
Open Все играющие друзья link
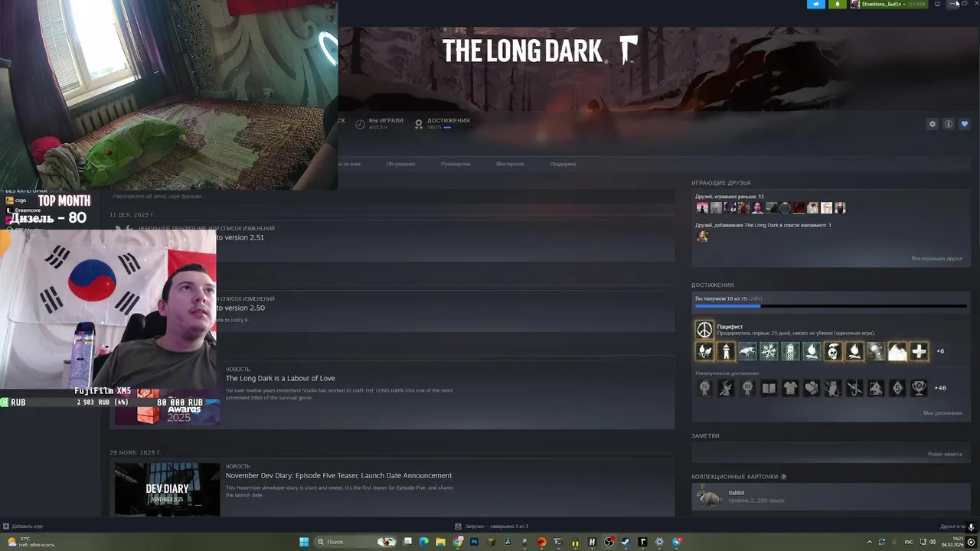tap(936, 259)
